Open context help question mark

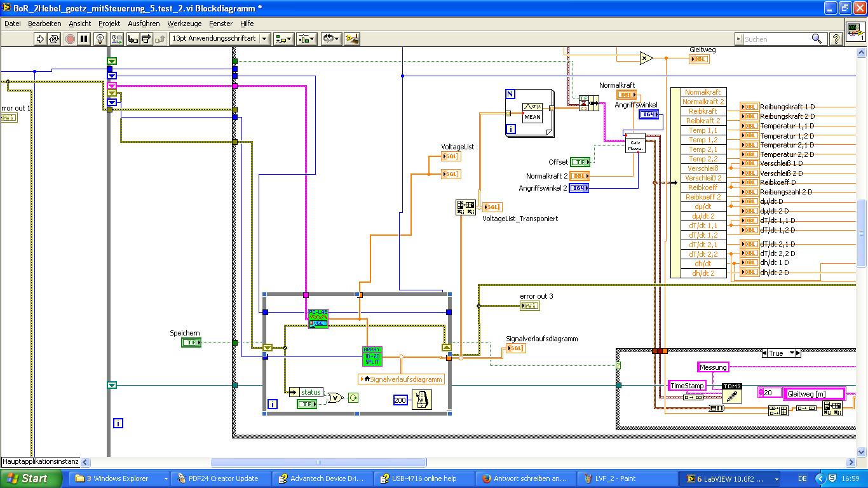[x=836, y=39]
